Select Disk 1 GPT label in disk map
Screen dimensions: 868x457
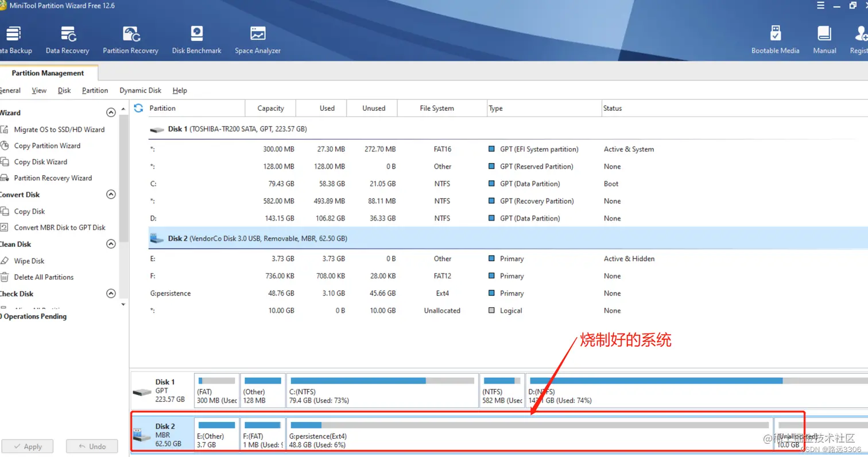pos(162,390)
